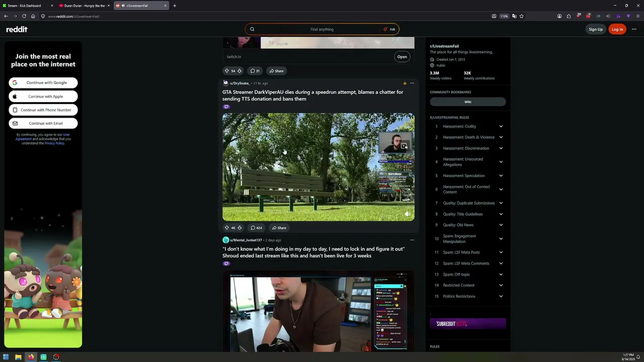Open the DarkViperAU post title

pos(313,96)
